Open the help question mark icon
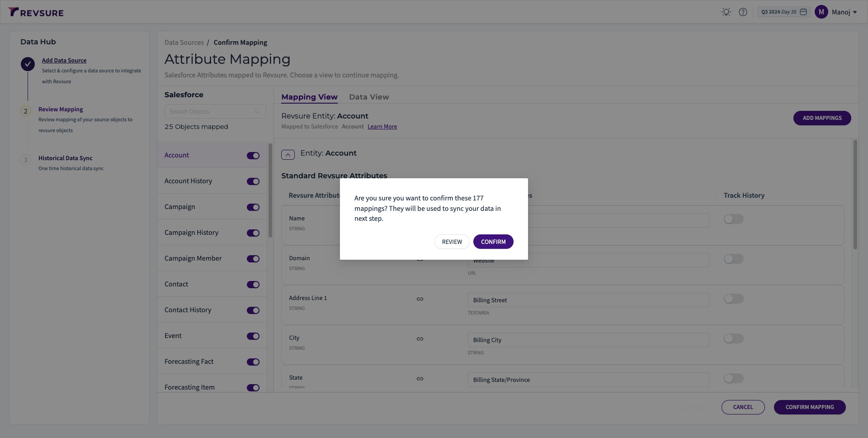Image resolution: width=868 pixels, height=438 pixels. pyautogui.click(x=743, y=12)
